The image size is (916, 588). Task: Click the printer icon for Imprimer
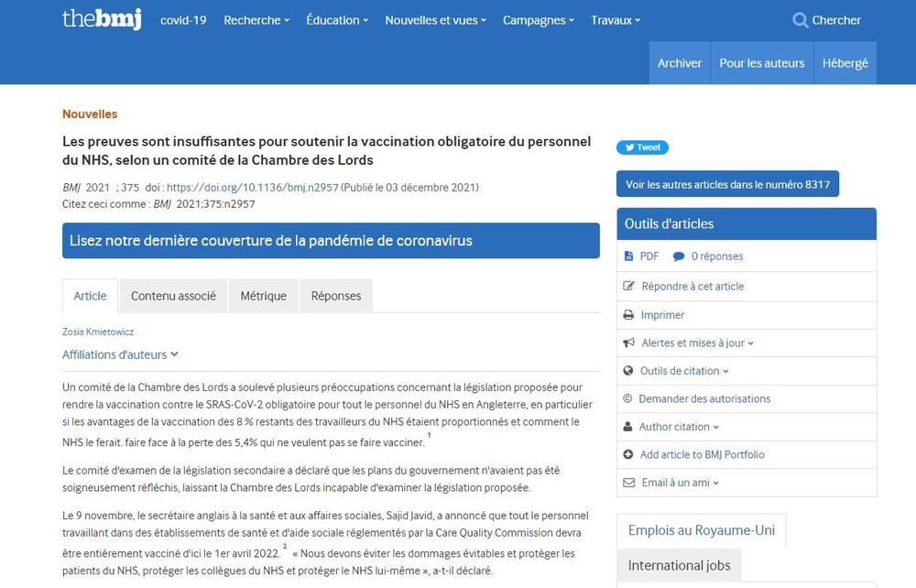(x=628, y=314)
